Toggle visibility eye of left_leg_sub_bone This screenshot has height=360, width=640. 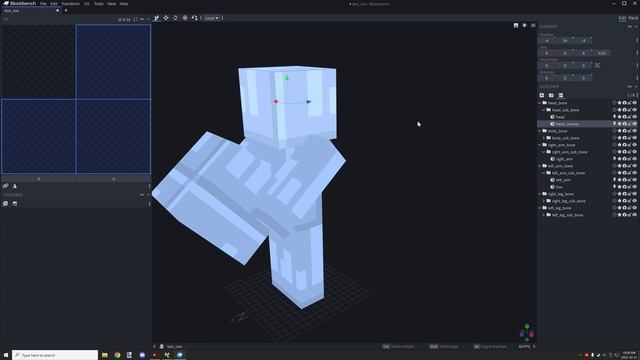tap(635, 215)
